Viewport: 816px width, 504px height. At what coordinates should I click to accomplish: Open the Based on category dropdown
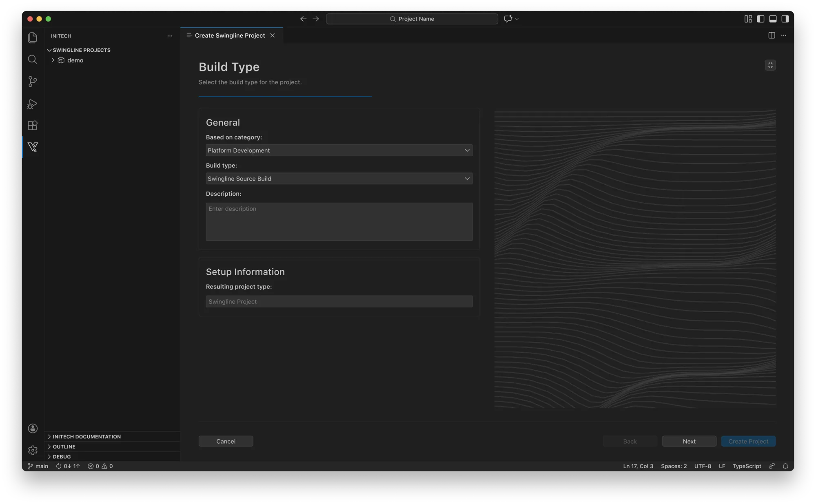(339, 150)
